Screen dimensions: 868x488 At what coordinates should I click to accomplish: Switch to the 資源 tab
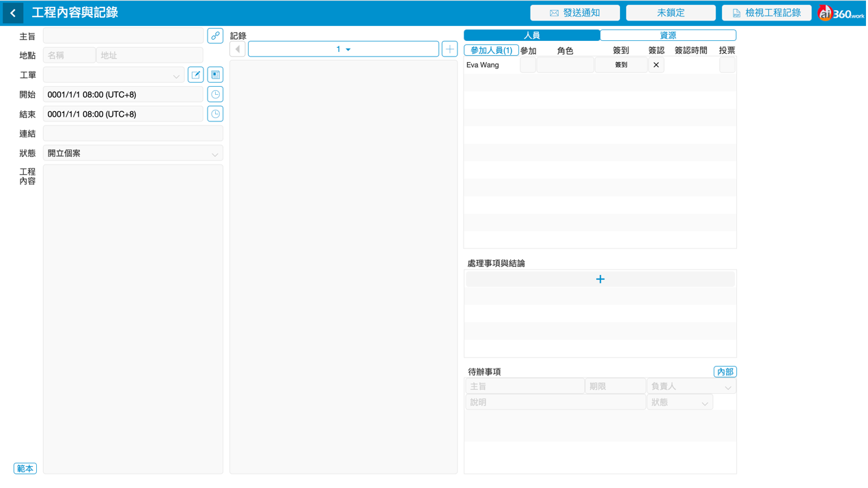click(x=667, y=35)
